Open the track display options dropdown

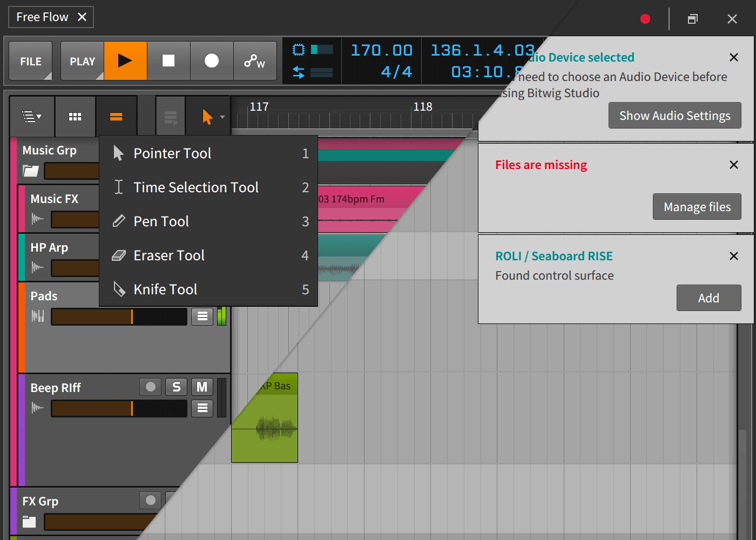pyautogui.click(x=31, y=116)
